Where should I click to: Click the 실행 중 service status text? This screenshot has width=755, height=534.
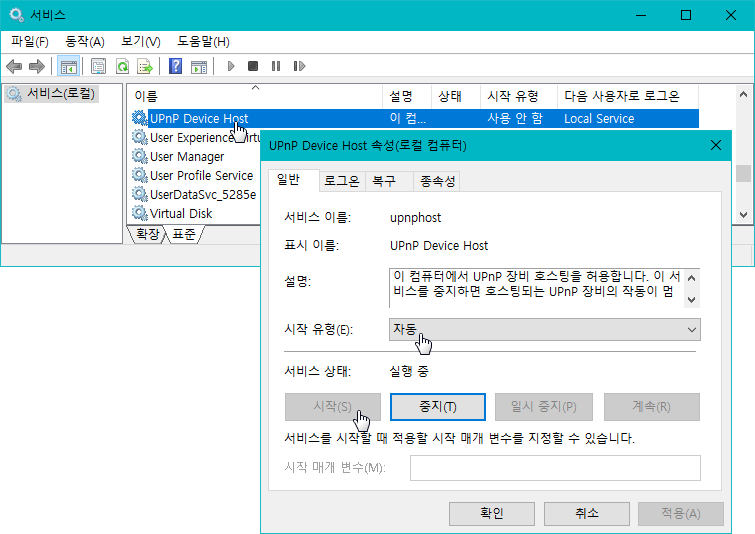[409, 371]
